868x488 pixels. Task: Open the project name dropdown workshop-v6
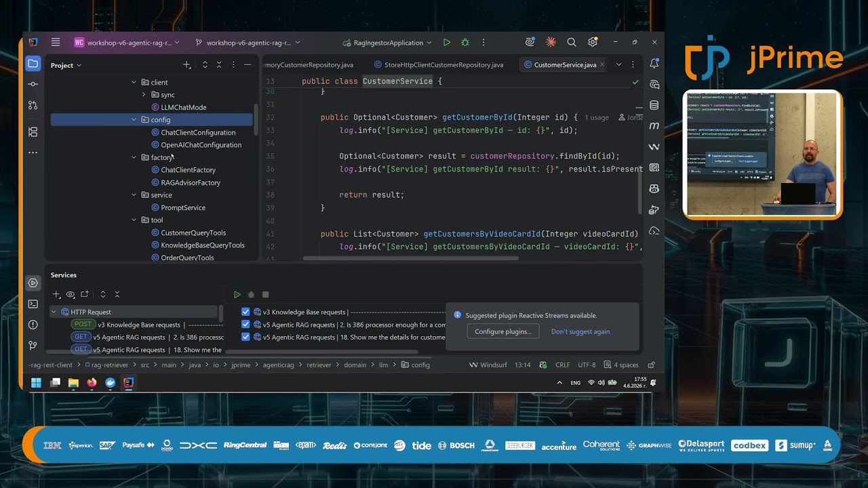[x=127, y=42]
